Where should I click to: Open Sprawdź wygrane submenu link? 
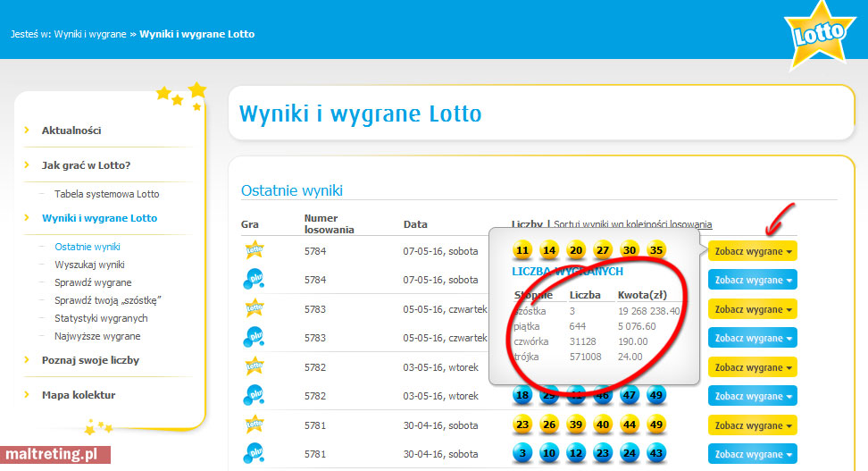[x=93, y=282]
